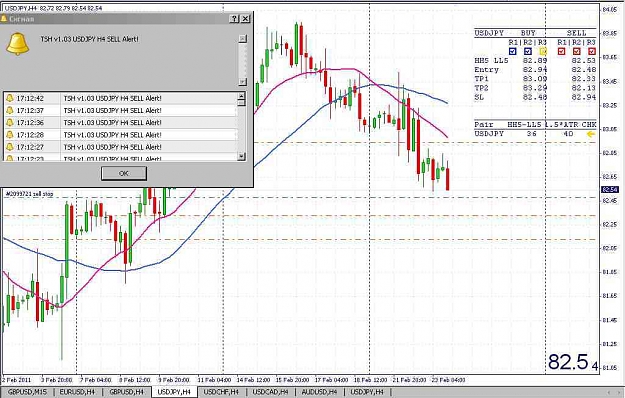Click the large 82.54 price display
The height and width of the screenshot is (398, 625).
[573, 362]
